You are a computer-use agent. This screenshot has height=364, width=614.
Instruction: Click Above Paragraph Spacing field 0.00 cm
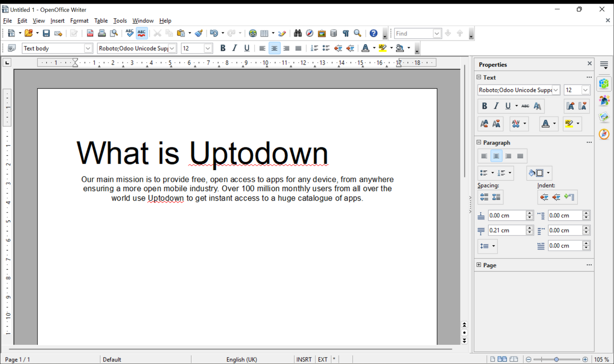tap(507, 216)
